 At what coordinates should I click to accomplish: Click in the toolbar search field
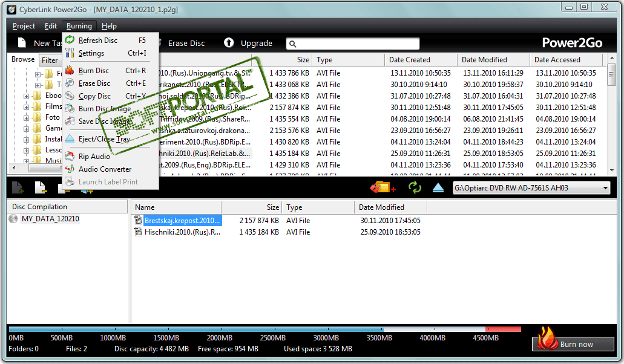[x=353, y=44]
